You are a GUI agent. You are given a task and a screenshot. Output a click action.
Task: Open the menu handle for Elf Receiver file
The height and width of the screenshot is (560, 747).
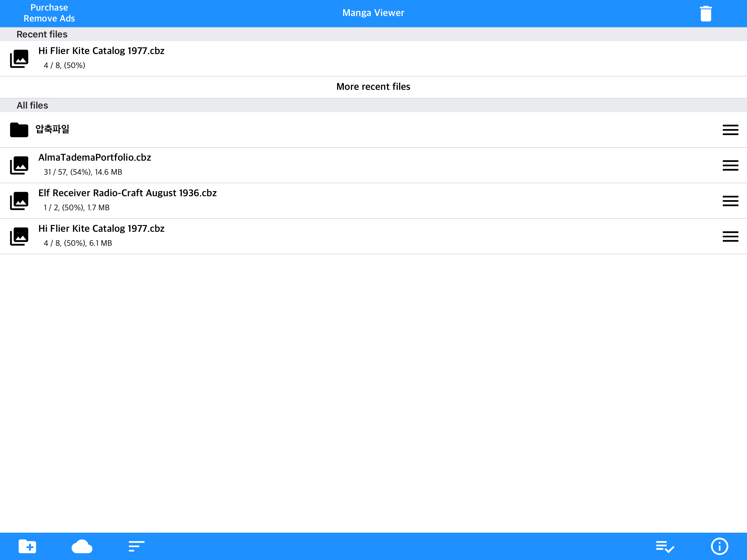pyautogui.click(x=730, y=201)
